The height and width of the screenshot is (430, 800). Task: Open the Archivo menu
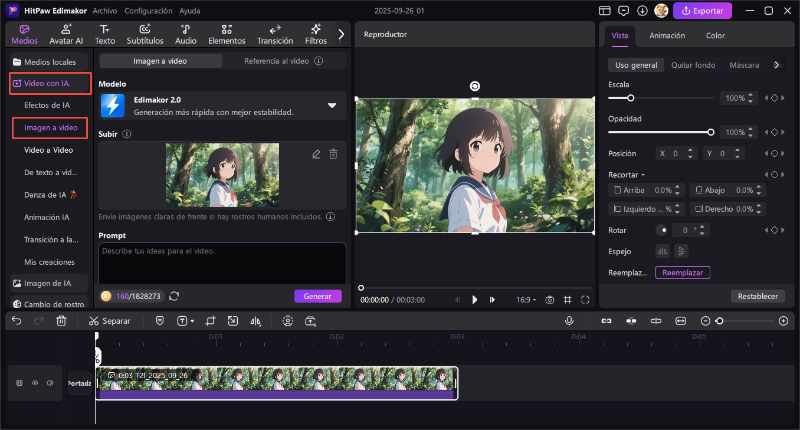point(105,11)
